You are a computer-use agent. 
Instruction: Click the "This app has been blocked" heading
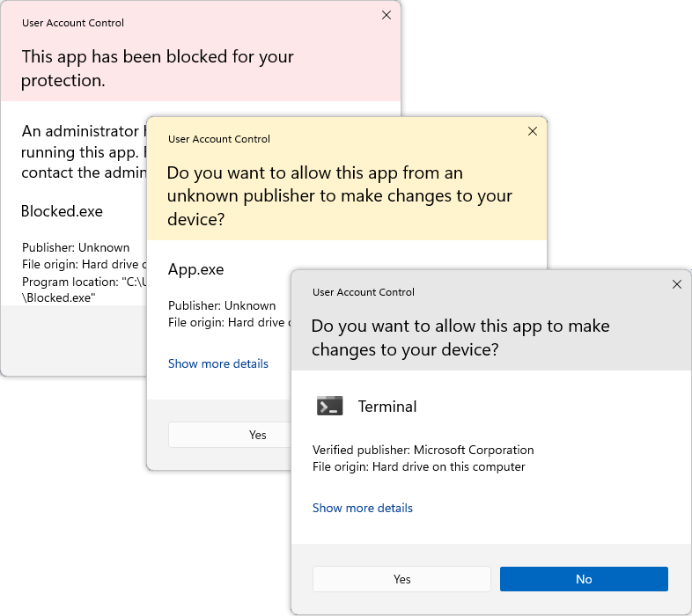(x=158, y=68)
